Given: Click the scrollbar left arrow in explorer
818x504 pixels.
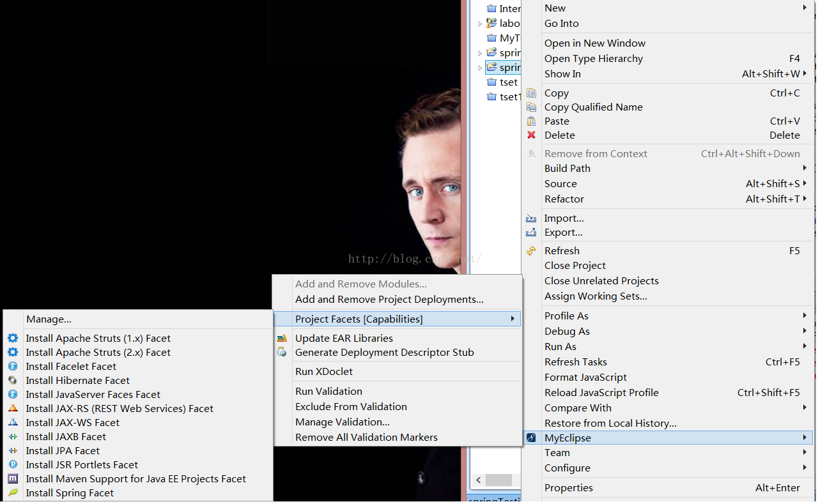Looking at the screenshot, I should [x=477, y=480].
